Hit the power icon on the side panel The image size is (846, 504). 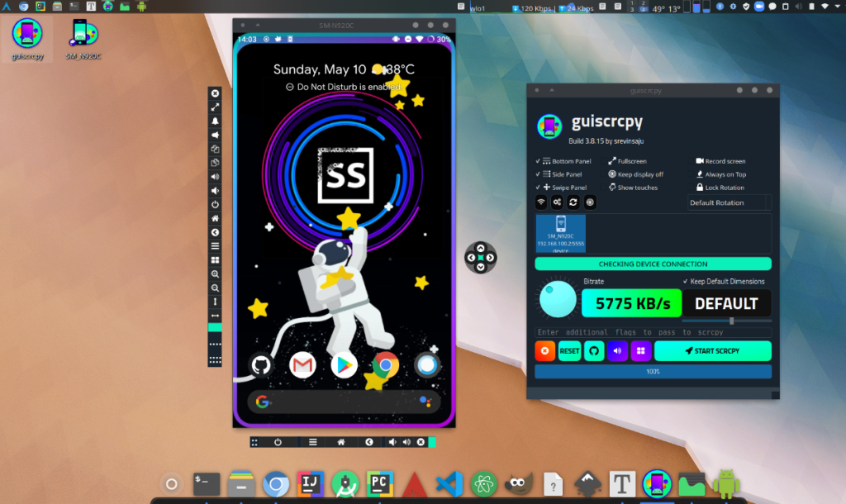[x=215, y=205]
